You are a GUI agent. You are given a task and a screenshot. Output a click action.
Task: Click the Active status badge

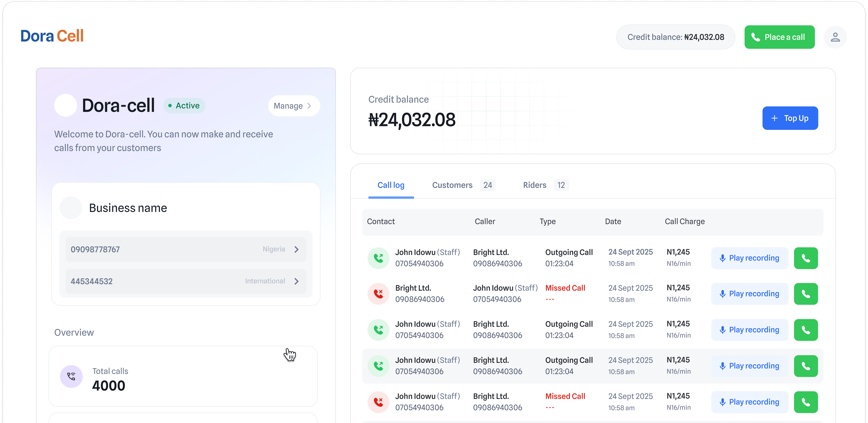tap(184, 105)
